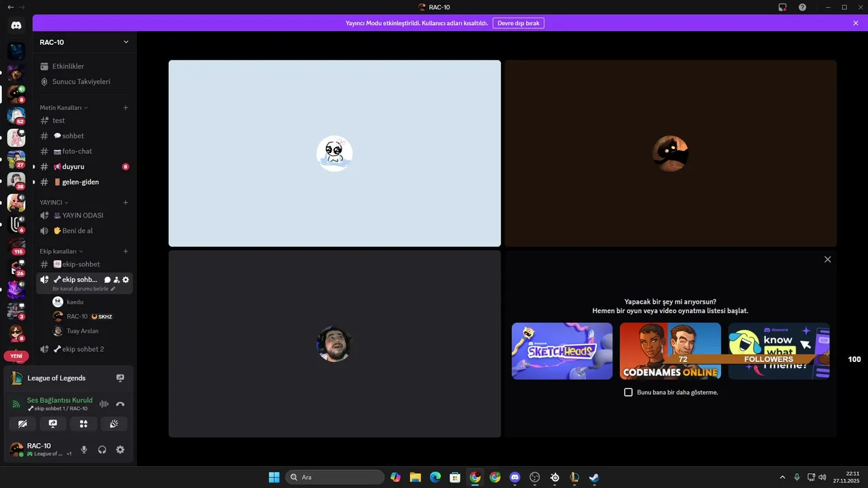Open Steam from the taskbar

click(594, 477)
